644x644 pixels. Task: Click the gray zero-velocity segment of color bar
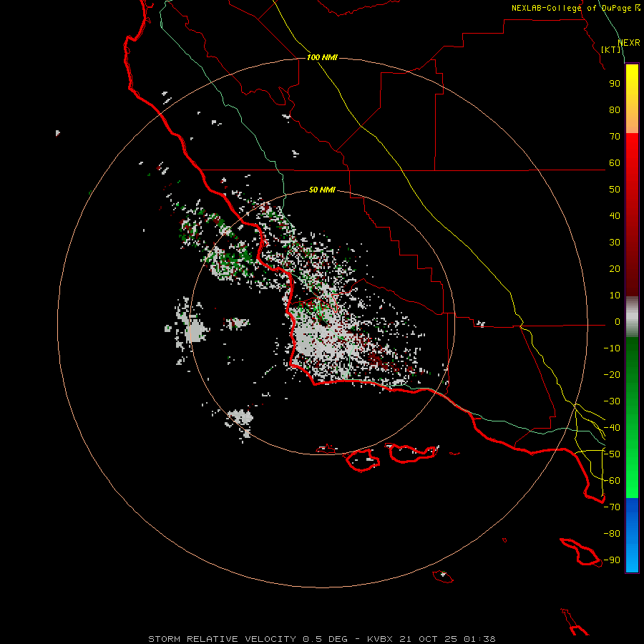[x=632, y=317]
